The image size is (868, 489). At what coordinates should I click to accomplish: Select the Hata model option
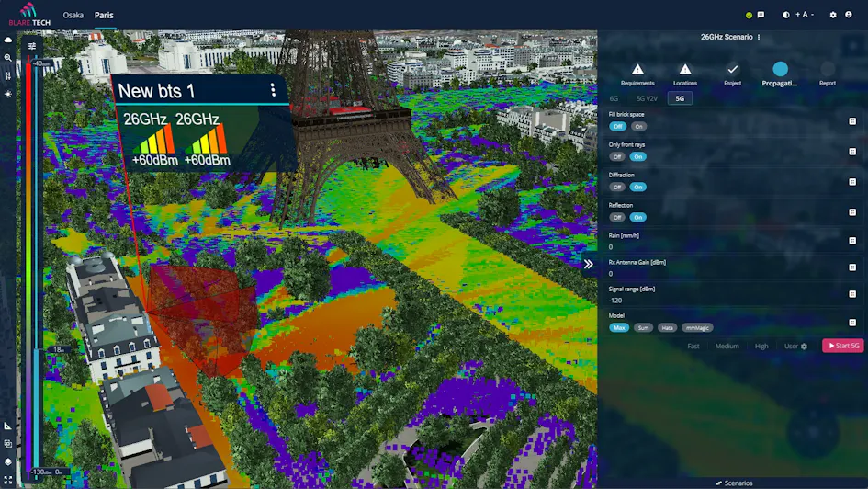coord(668,328)
